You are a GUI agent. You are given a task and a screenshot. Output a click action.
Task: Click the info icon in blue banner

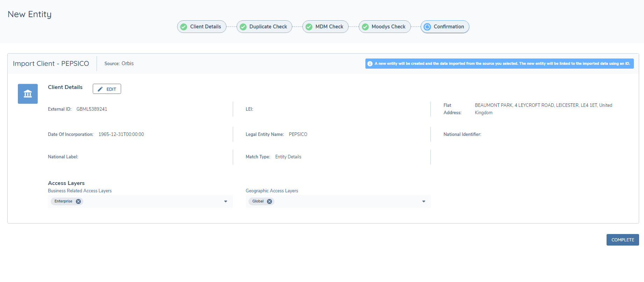point(370,64)
